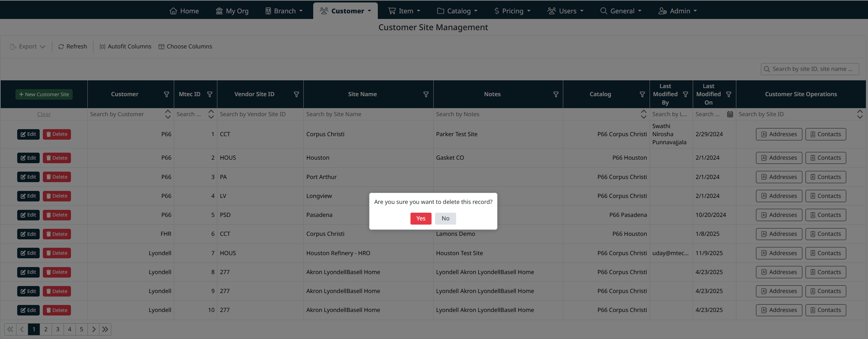This screenshot has width=868, height=339.
Task: Click the Catalog column filter icon
Action: [642, 94]
